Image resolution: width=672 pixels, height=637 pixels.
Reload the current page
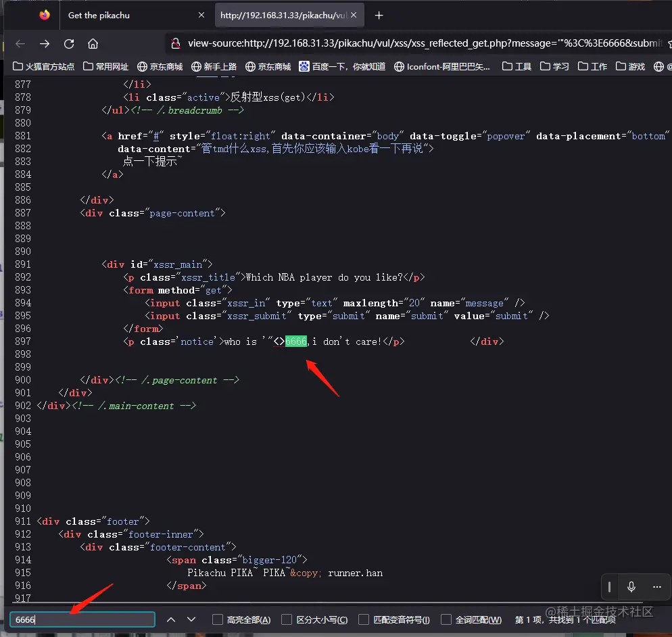pos(69,44)
